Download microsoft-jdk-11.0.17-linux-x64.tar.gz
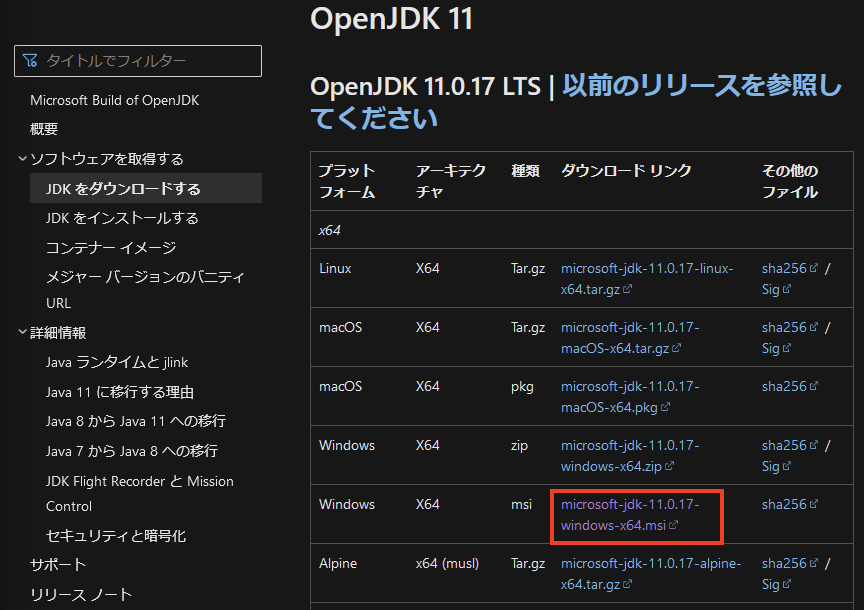The image size is (864, 610). coord(647,279)
